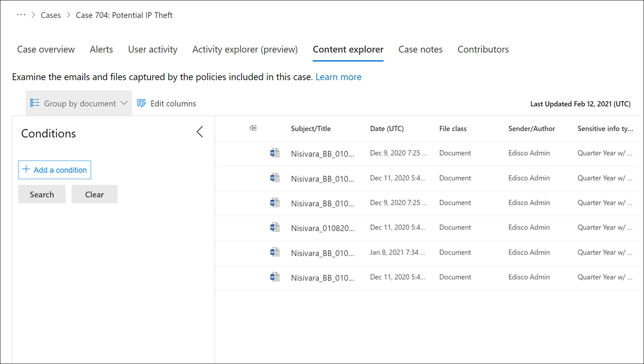This screenshot has height=364, width=644.
Task: Click the plus icon in Add a condition
Action: click(26, 170)
